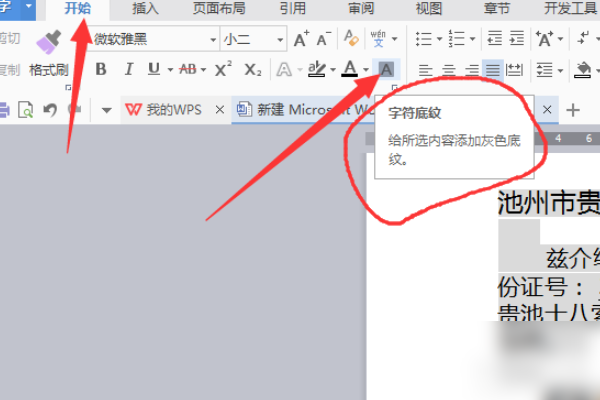Toggle 字符底纹 character shading button

[386, 69]
